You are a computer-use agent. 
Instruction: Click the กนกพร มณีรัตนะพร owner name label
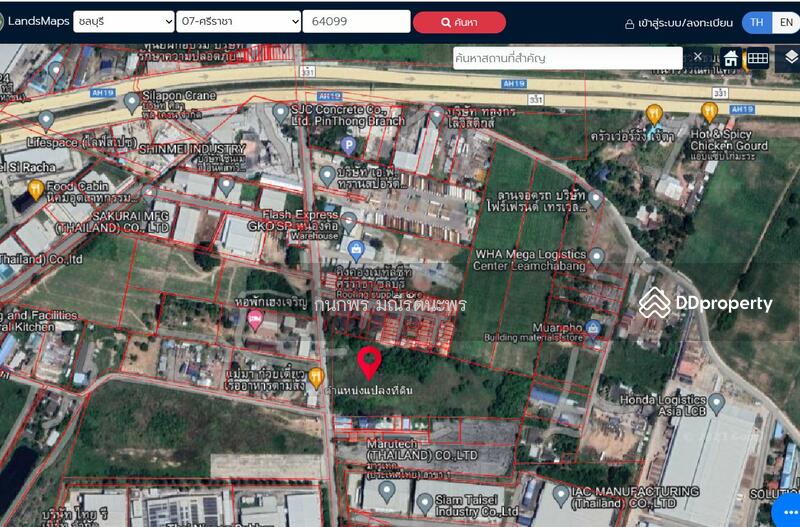(x=390, y=305)
